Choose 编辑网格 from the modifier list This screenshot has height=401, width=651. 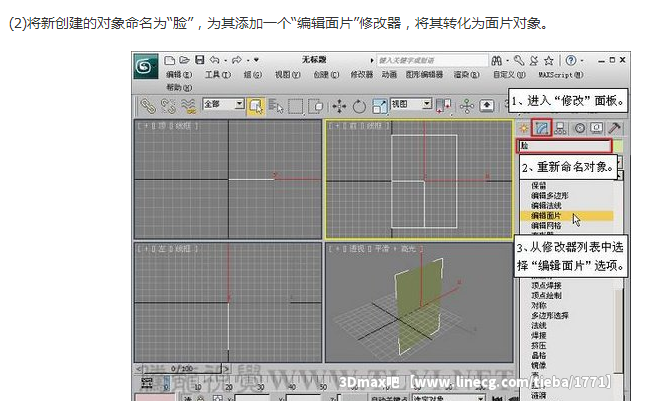[x=546, y=225]
